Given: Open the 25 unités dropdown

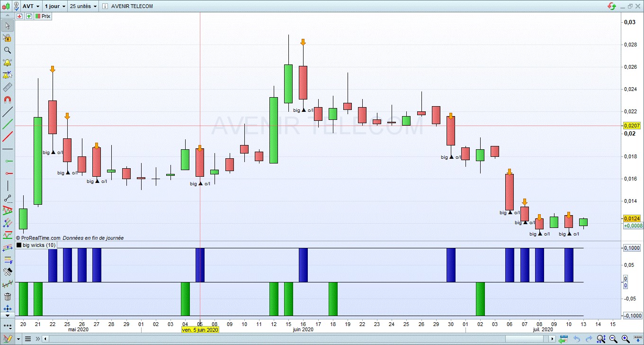Looking at the screenshot, I should pyautogui.click(x=83, y=7).
